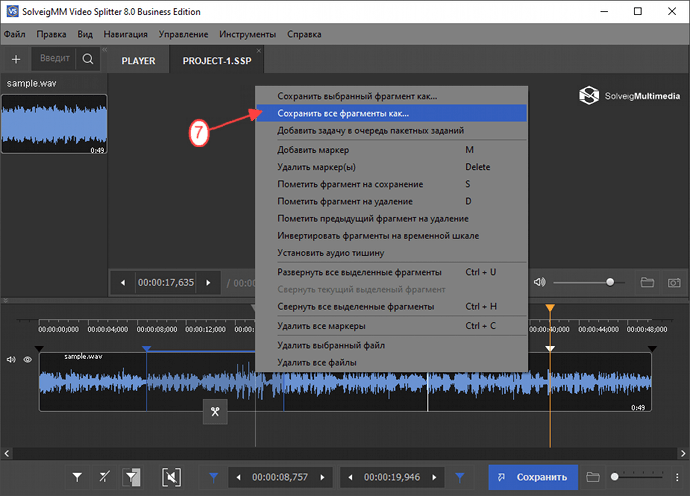Click the add marker icon in the bottom toolbar
Viewport: 690px width, 496px height.
[77, 477]
